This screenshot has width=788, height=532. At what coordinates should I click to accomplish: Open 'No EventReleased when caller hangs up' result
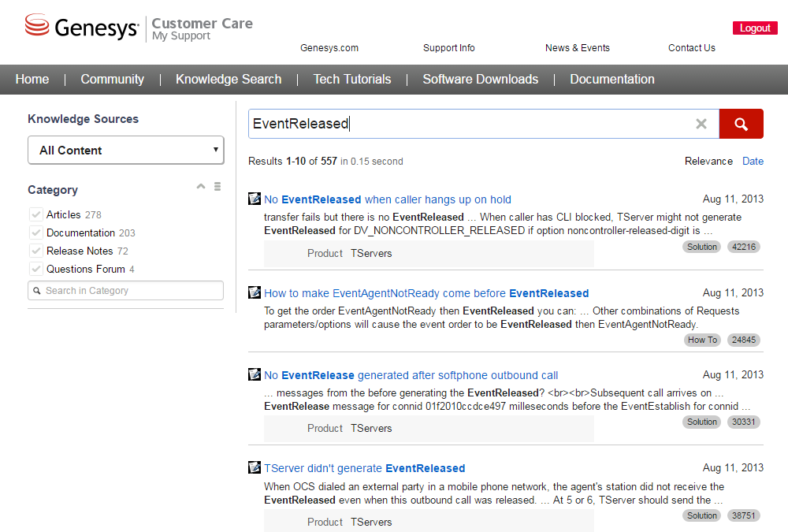point(387,199)
